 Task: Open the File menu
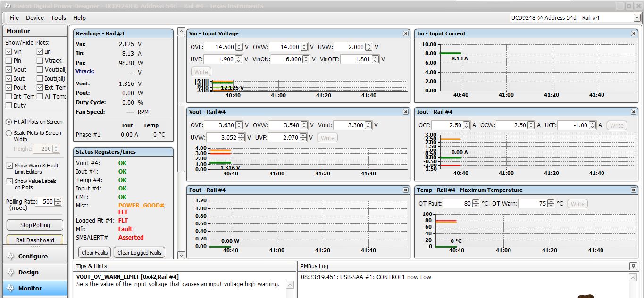click(x=15, y=17)
